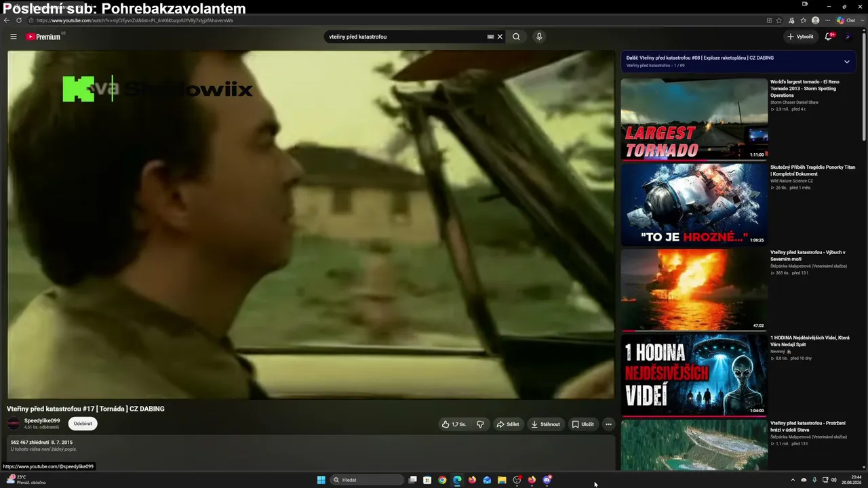Image resolution: width=868 pixels, height=488 pixels.
Task: Open the video description box
Action: [x=311, y=451]
